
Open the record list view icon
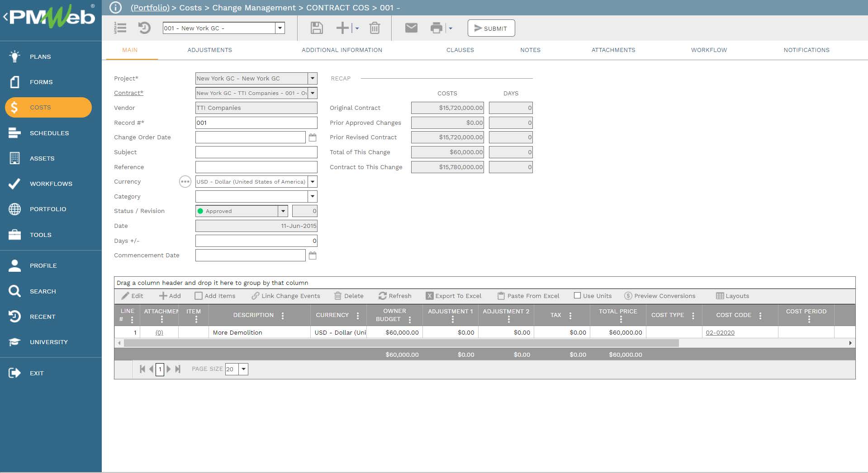pos(120,28)
